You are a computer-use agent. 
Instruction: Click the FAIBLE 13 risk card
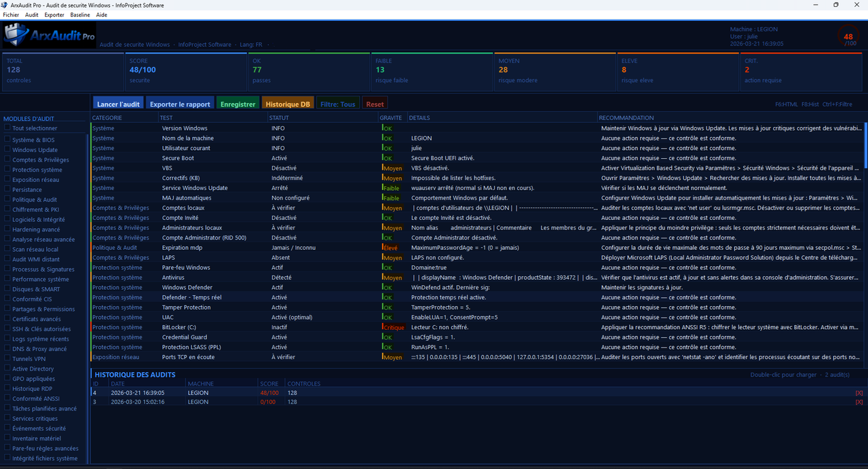click(432, 71)
